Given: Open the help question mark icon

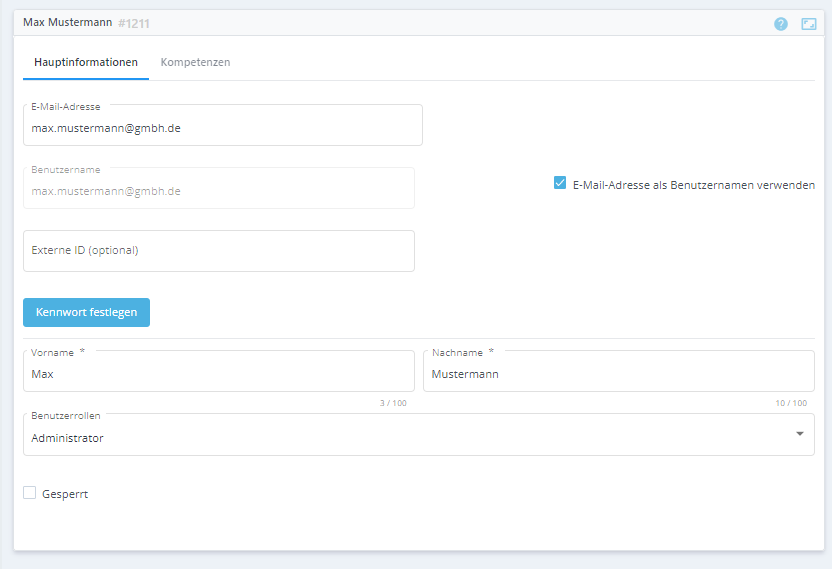Looking at the screenshot, I should pos(781,24).
